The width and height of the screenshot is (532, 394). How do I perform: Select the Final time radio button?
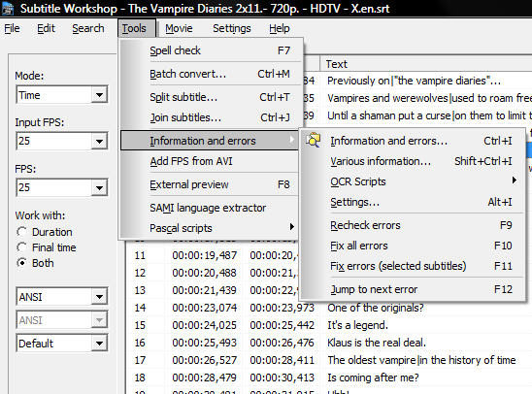tap(21, 247)
